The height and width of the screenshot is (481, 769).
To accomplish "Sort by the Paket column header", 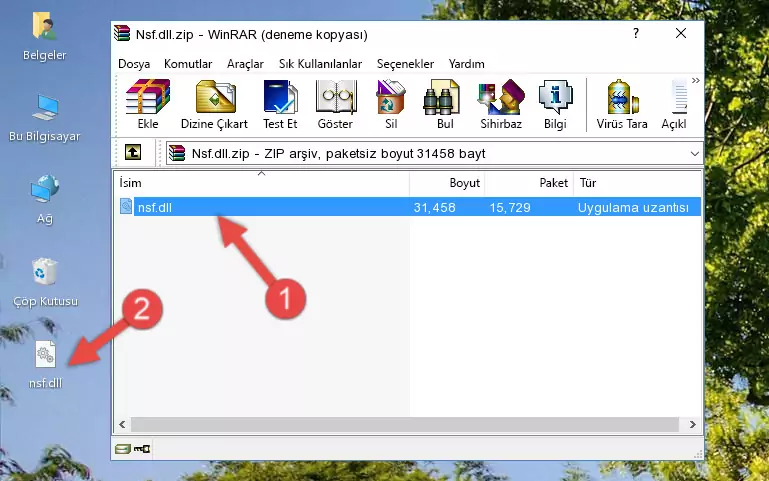I will [529, 182].
